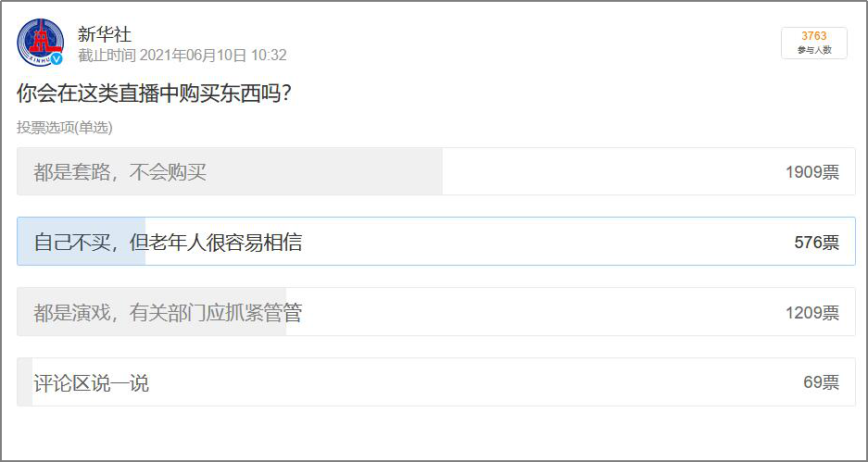Click the 1209票 vote count
The height and width of the screenshot is (462, 868).
point(812,313)
